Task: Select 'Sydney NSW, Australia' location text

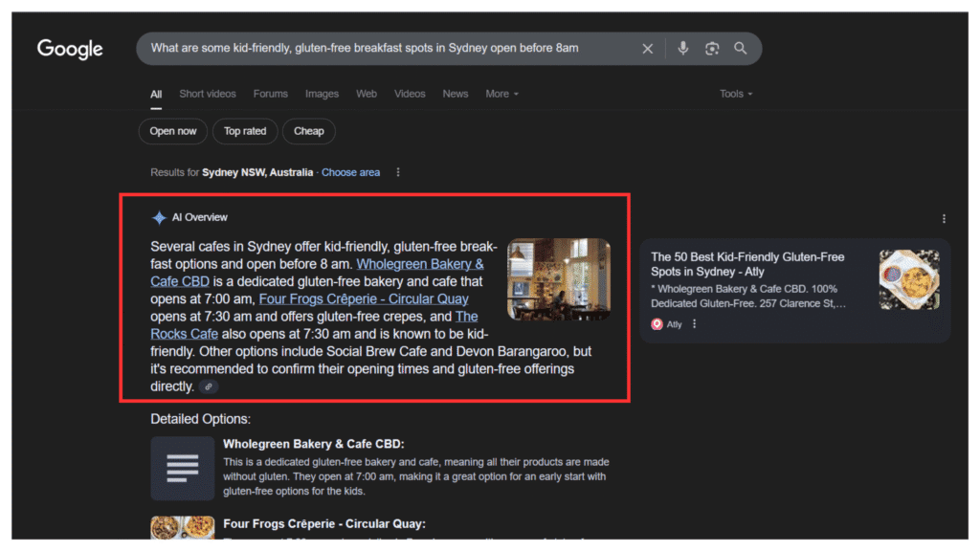Action: 257,172
